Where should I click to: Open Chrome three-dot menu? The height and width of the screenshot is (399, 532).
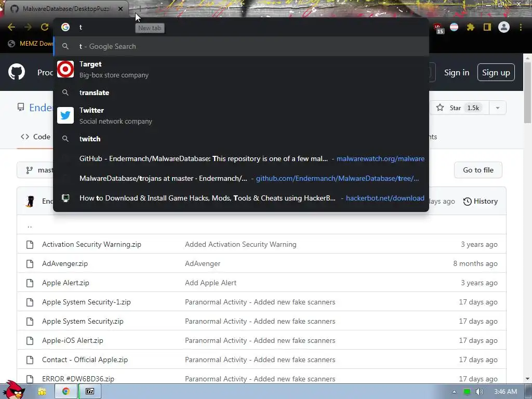[521, 27]
